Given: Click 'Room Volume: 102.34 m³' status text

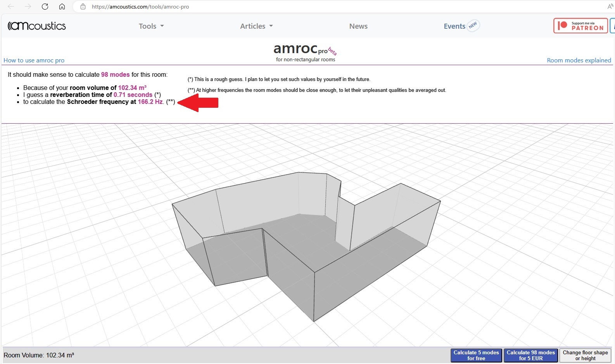Looking at the screenshot, I should coord(39,355).
